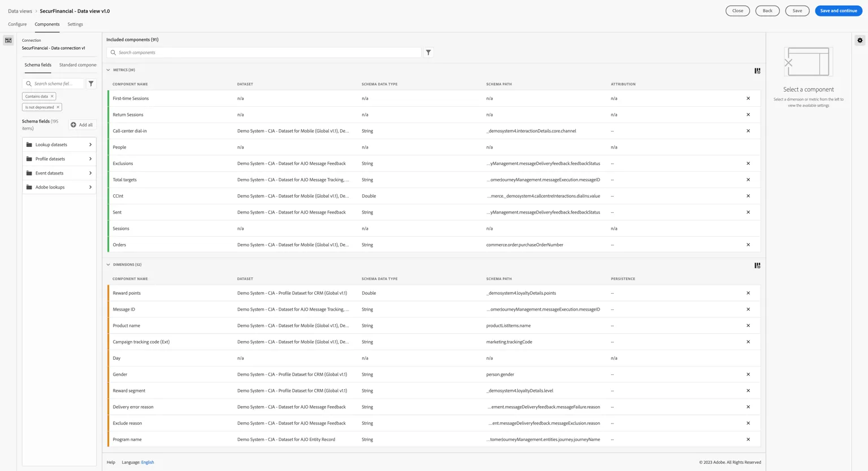Close the data view editor
Viewport: 868px width, 471px height.
tap(737, 11)
